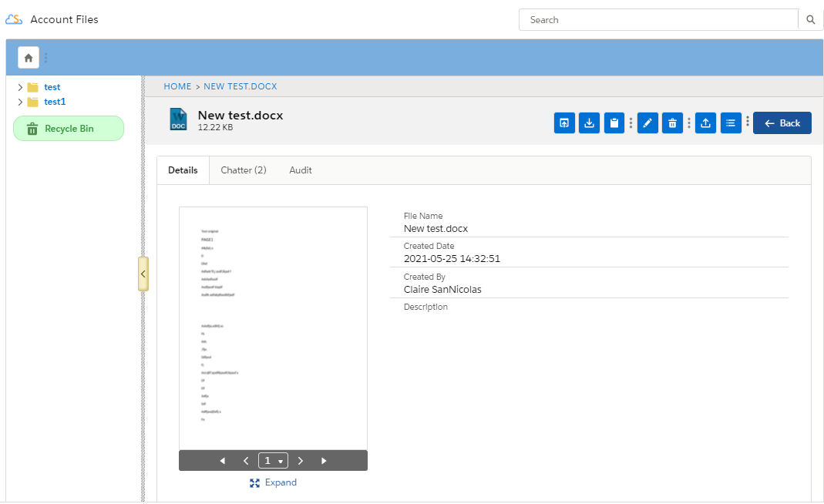Screen dimensions: 824x504
Task: Click the search magnifier icon
Action: [x=810, y=20]
